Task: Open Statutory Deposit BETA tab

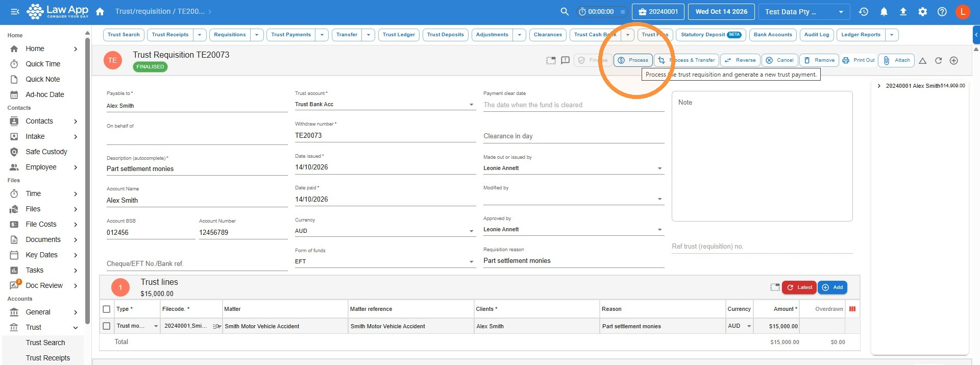Action: 711,35
